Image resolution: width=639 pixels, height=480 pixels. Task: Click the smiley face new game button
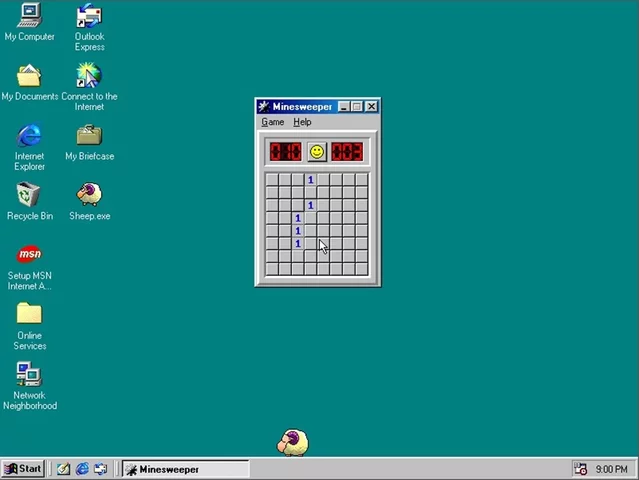click(x=317, y=152)
